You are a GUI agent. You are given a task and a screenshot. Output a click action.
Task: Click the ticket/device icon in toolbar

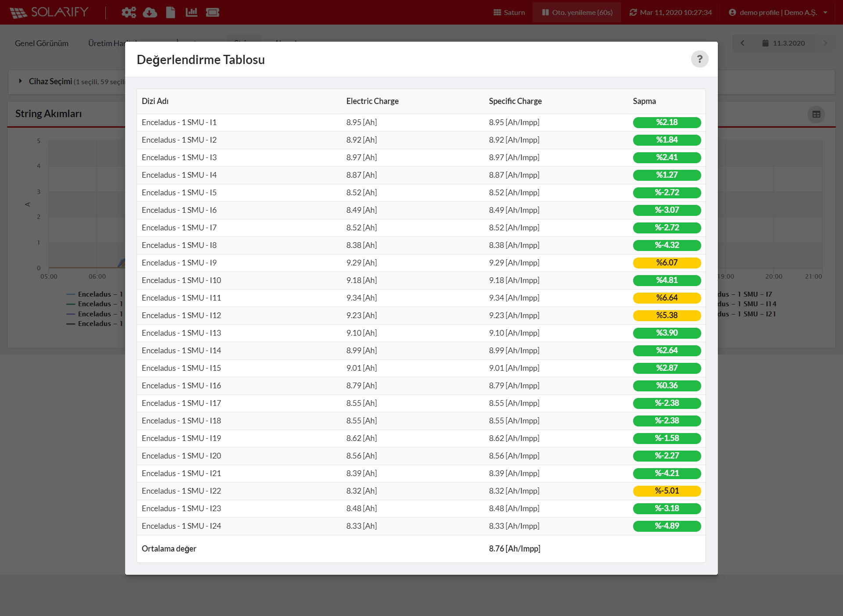click(213, 12)
